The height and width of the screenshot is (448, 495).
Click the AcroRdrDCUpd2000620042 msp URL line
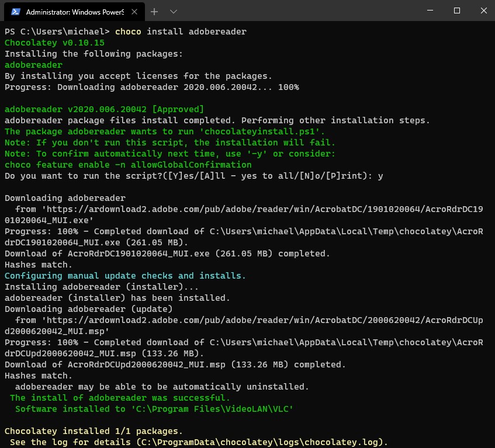coord(244,325)
